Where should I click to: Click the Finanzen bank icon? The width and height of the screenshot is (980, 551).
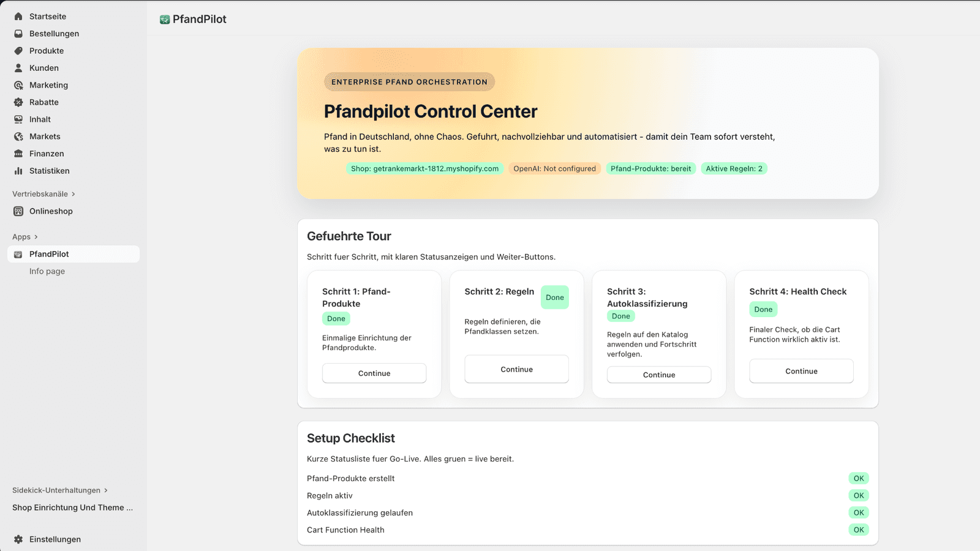18,154
